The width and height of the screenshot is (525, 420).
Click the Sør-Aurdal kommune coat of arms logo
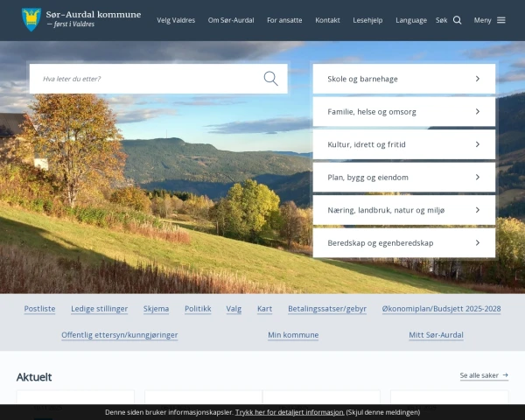[x=31, y=19]
